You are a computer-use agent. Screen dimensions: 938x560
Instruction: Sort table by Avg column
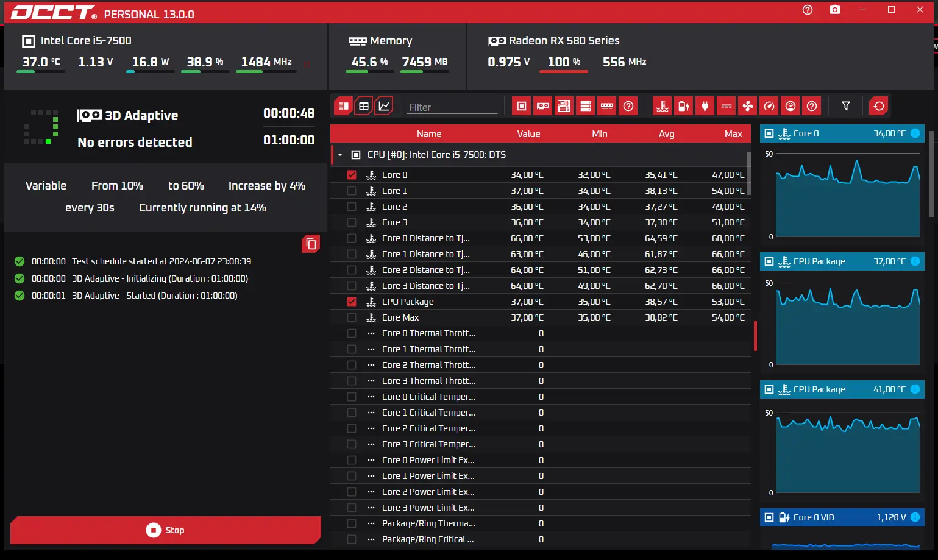coord(667,134)
